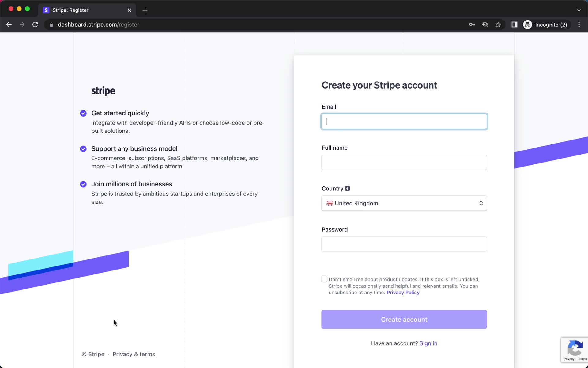Reload the Stripe register page
The image size is (588, 368).
35,25
